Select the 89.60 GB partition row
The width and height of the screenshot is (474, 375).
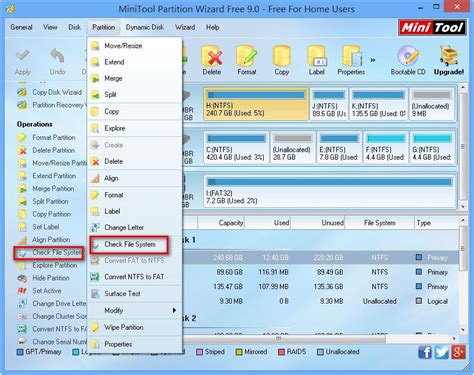[321, 272]
